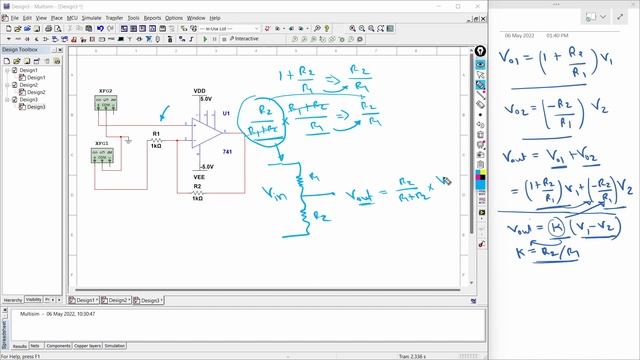Open the Nets spreadsheet tab

pos(35,346)
